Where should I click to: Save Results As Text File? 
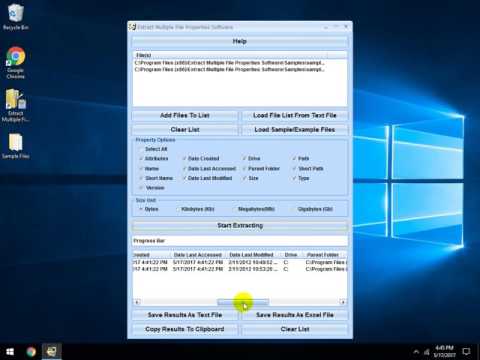(x=185, y=315)
